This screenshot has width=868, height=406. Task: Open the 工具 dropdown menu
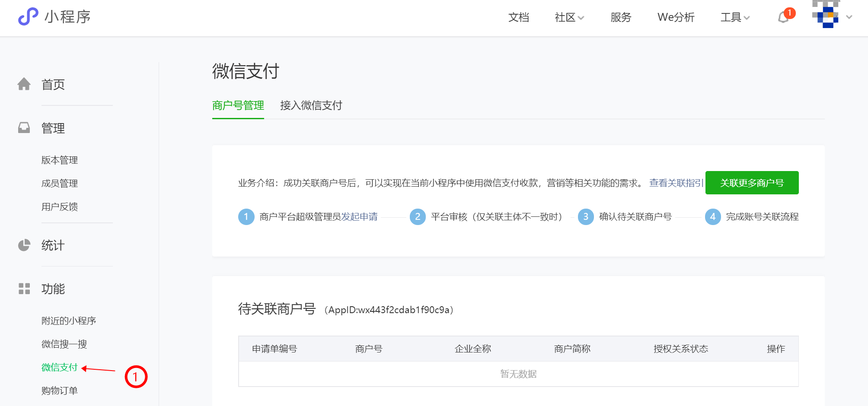click(735, 17)
